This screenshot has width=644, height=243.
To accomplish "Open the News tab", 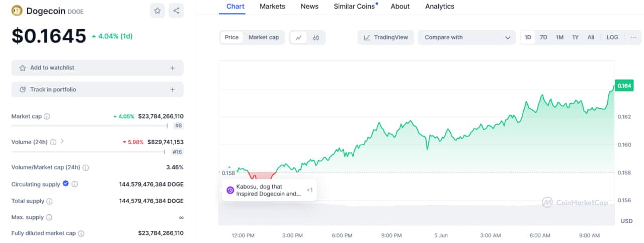I will coord(309,7).
